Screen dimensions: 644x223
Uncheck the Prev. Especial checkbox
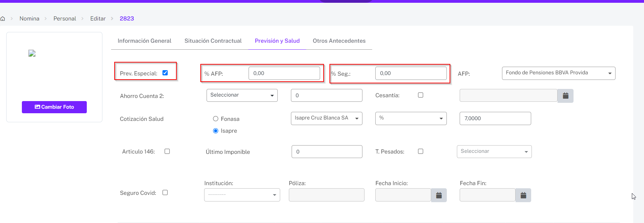pyautogui.click(x=165, y=73)
